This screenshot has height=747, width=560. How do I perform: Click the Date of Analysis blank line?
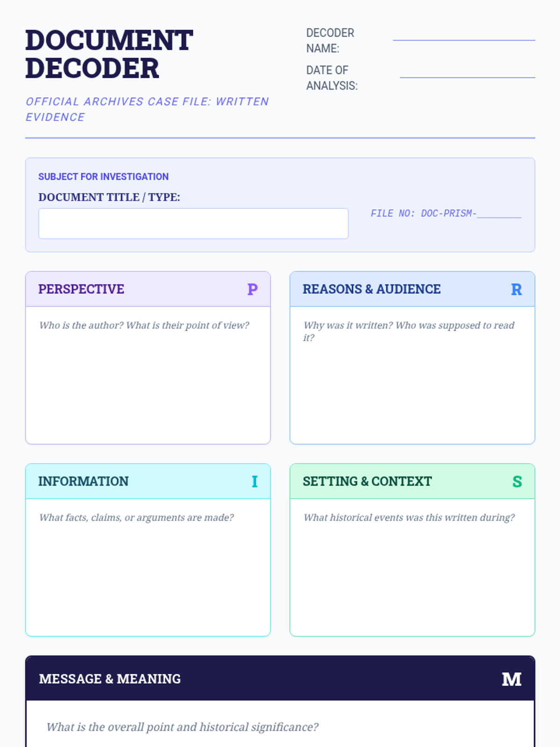tap(467, 75)
